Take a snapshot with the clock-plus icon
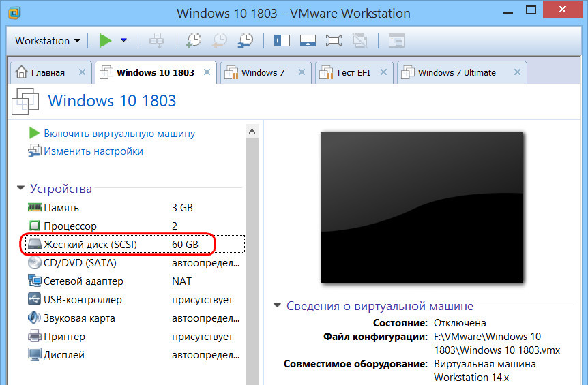The image size is (588, 385). pos(194,40)
